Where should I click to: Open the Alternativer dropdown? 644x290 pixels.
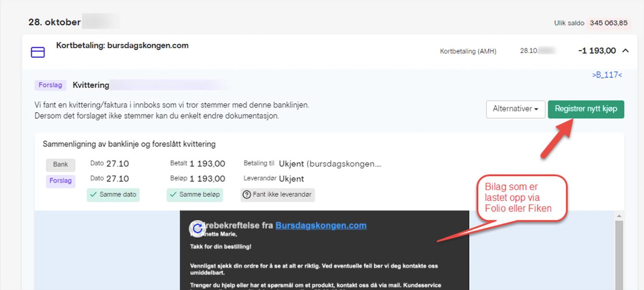515,109
